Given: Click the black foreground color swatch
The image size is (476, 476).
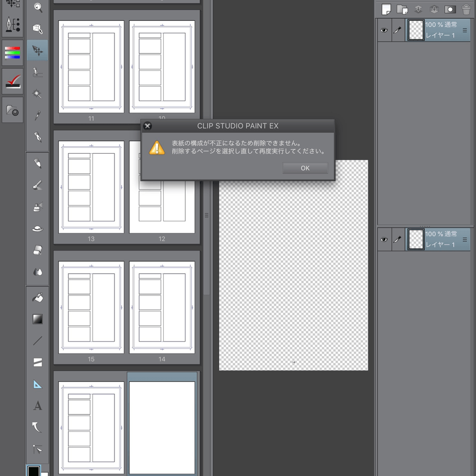Looking at the screenshot, I should (34, 471).
